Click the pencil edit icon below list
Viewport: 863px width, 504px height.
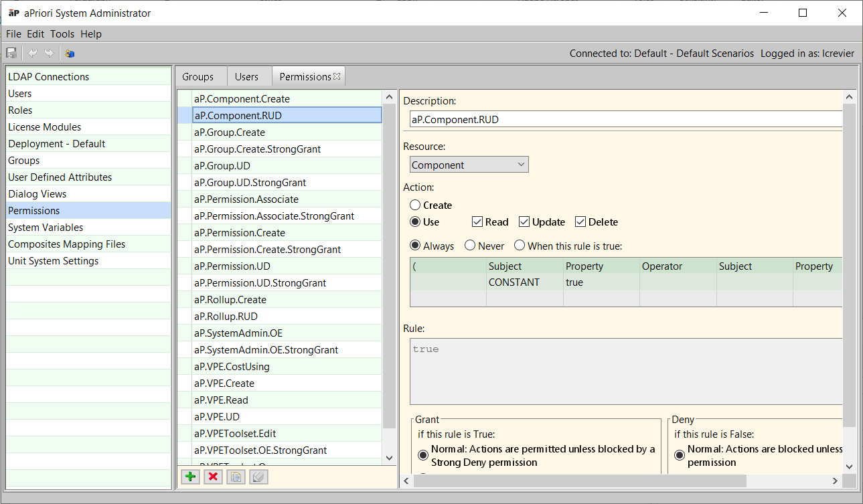258,477
